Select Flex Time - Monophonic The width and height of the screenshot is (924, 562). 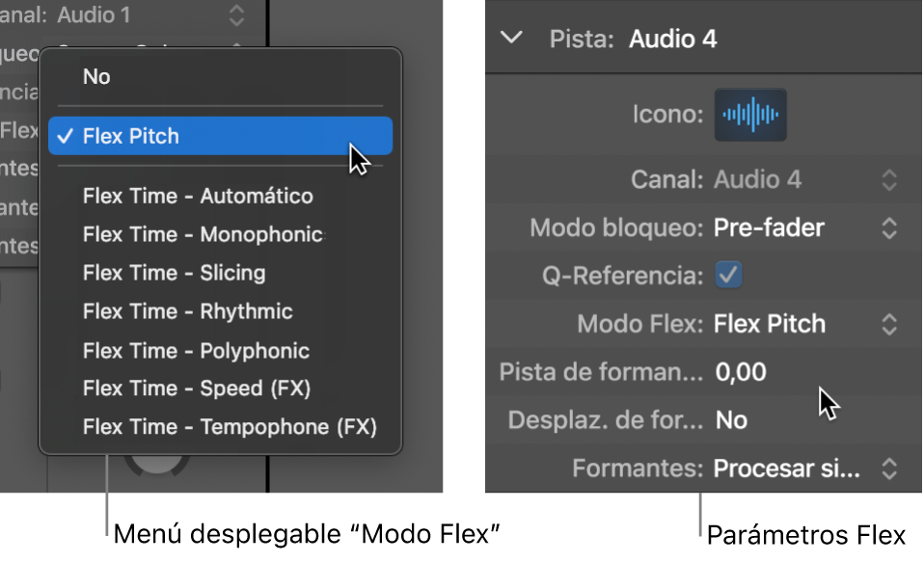click(x=203, y=234)
